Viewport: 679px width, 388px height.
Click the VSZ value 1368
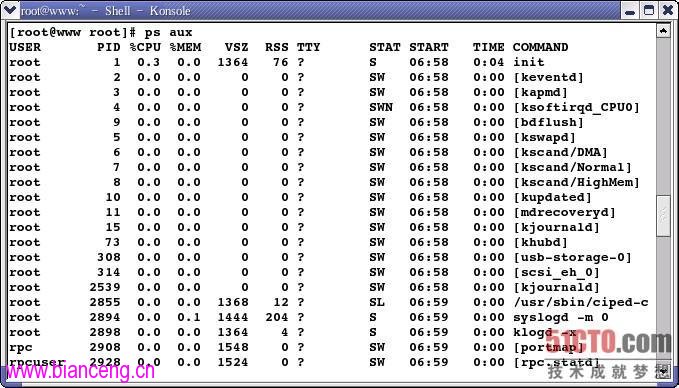233,302
